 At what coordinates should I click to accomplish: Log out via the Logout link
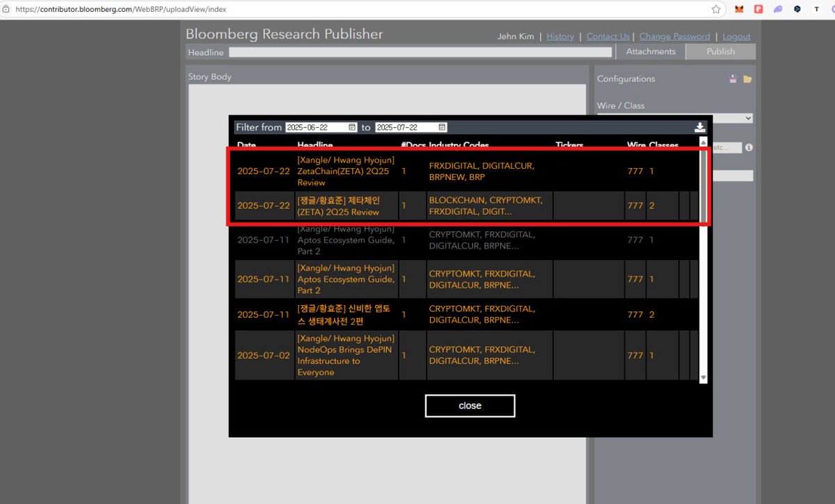tap(736, 36)
